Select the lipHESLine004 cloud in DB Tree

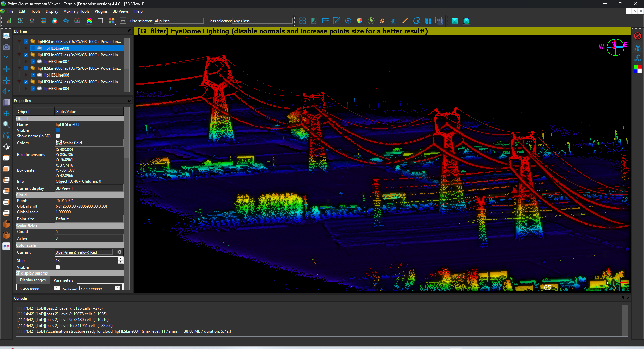coord(57,89)
